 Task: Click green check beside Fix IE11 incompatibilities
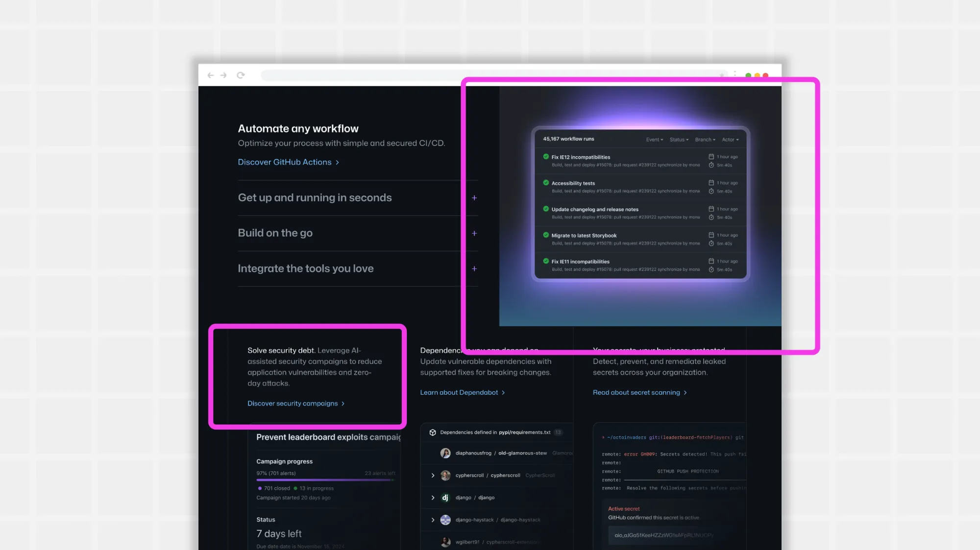pos(546,261)
